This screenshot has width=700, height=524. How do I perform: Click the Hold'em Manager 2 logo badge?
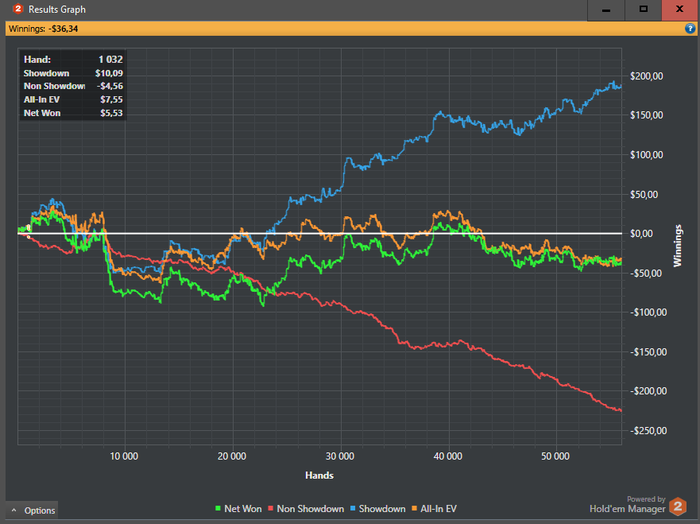(678, 506)
